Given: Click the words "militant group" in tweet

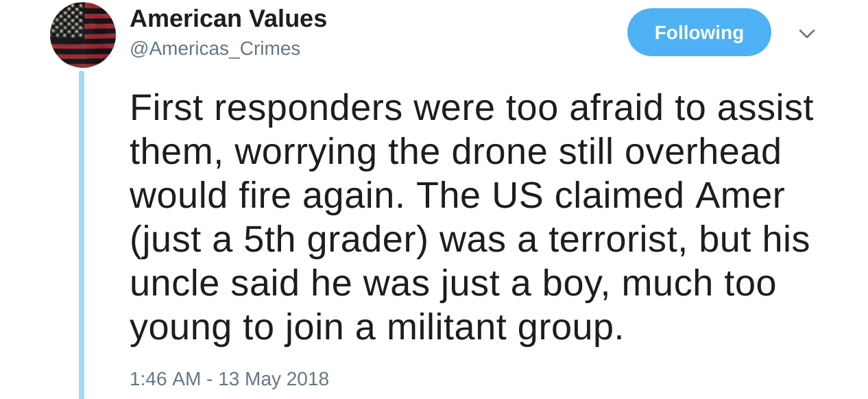Looking at the screenshot, I should tap(504, 327).
